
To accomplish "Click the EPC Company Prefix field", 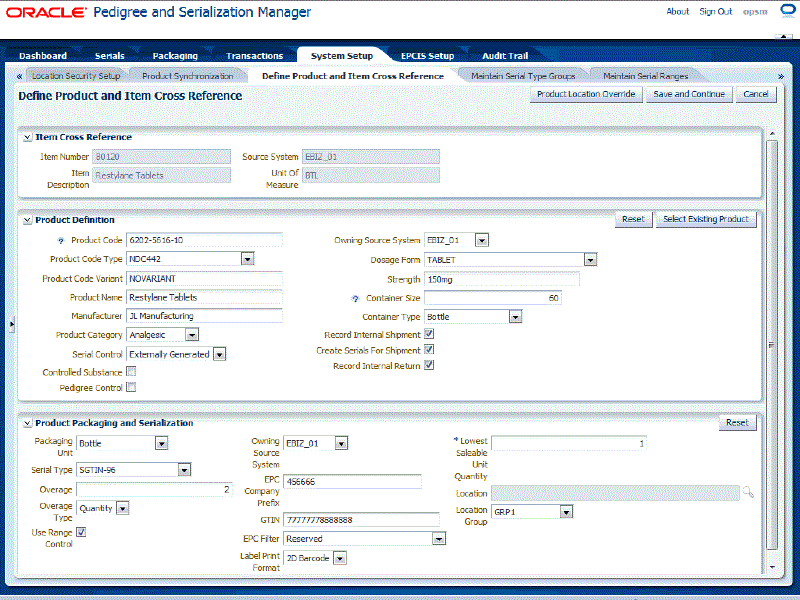I will pyautogui.click(x=353, y=482).
